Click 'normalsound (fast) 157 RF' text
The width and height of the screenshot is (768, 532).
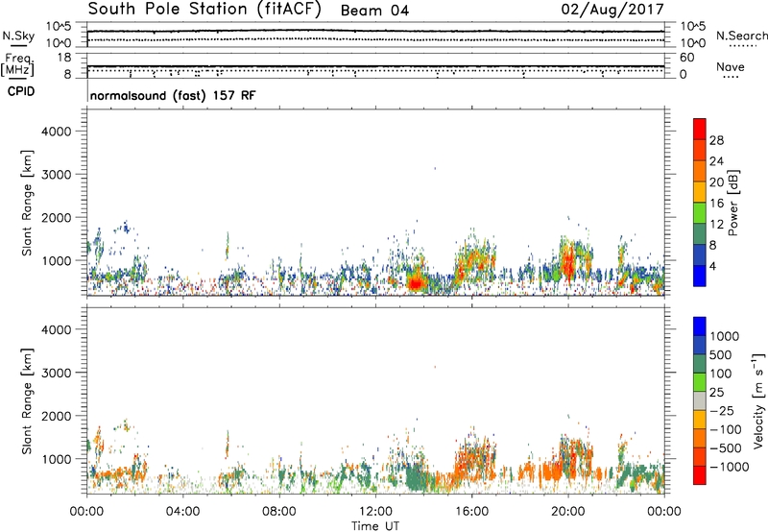(173, 95)
